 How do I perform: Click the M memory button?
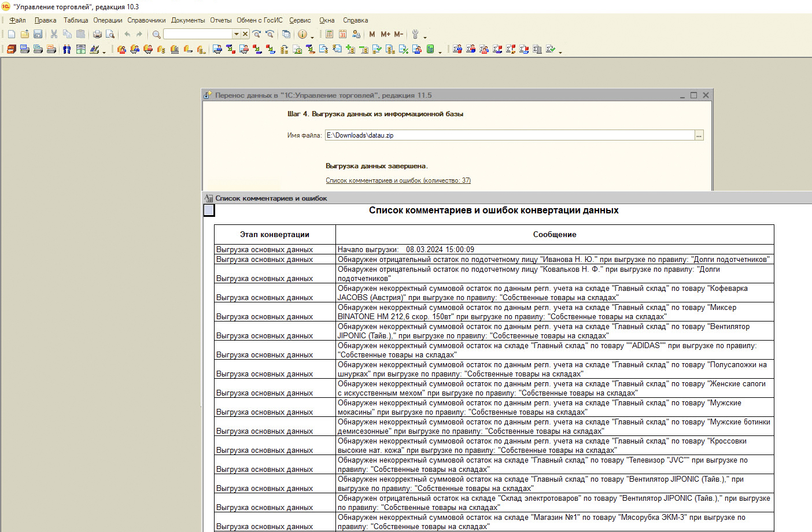(x=372, y=34)
